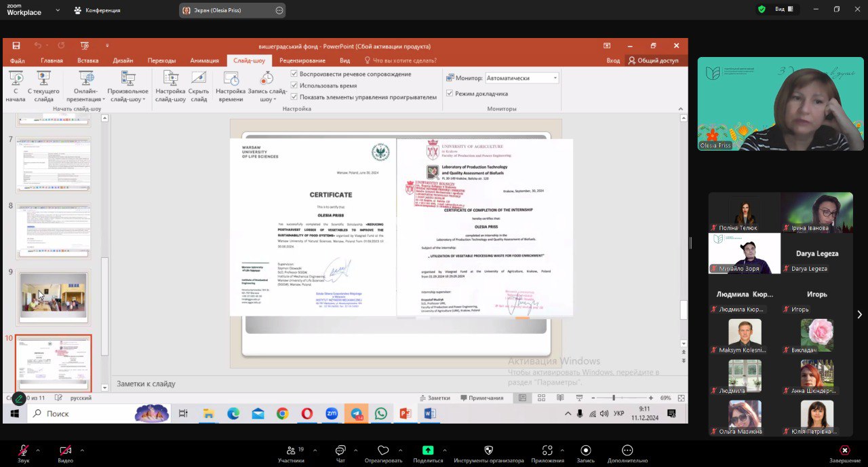This screenshot has height=467, width=868.
Task: Click the Zoom Share screen icon
Action: [x=428, y=450]
